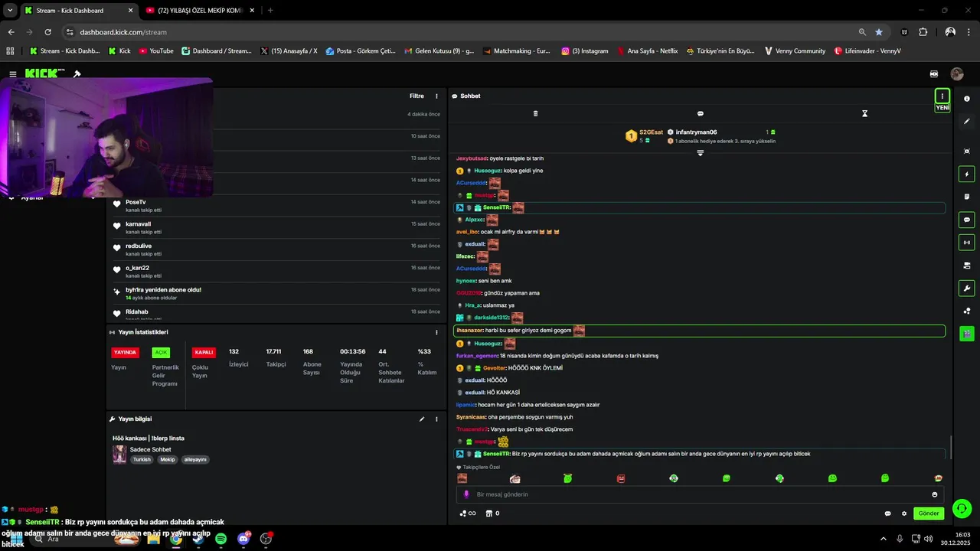Bookmark star in address bar

point(879,32)
